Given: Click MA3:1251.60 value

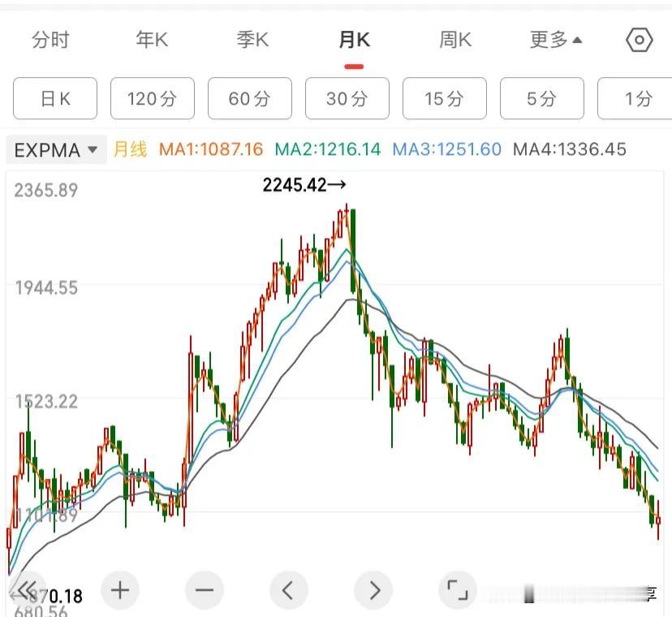Looking at the screenshot, I should click(447, 149).
